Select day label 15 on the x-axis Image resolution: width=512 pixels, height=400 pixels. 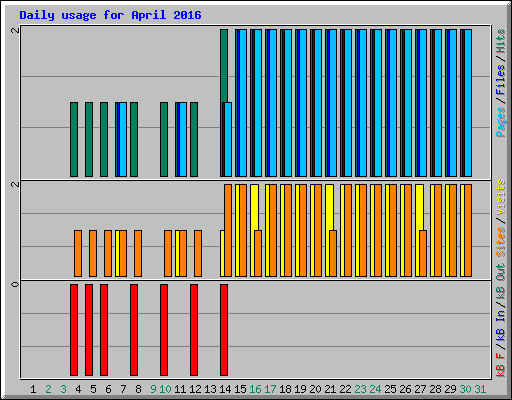(240, 389)
